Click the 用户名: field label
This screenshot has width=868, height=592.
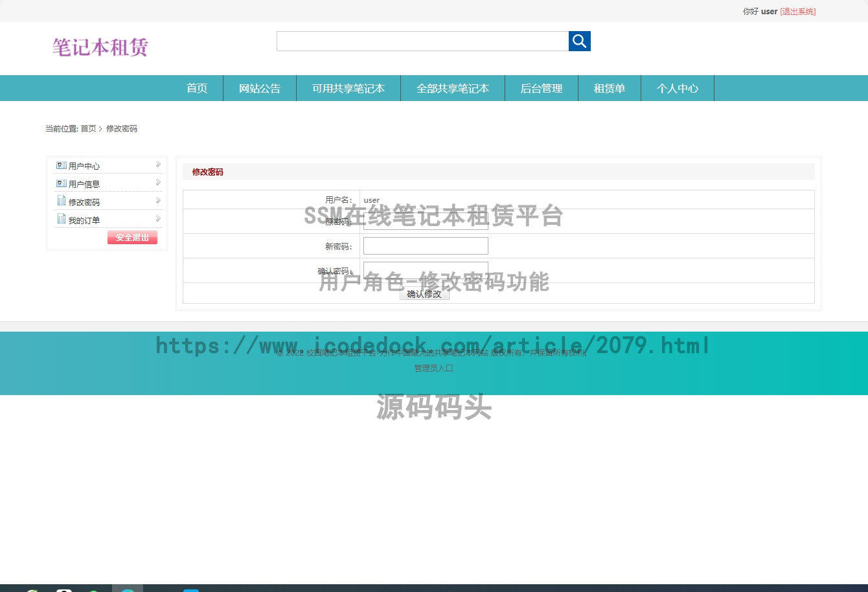pyautogui.click(x=339, y=200)
